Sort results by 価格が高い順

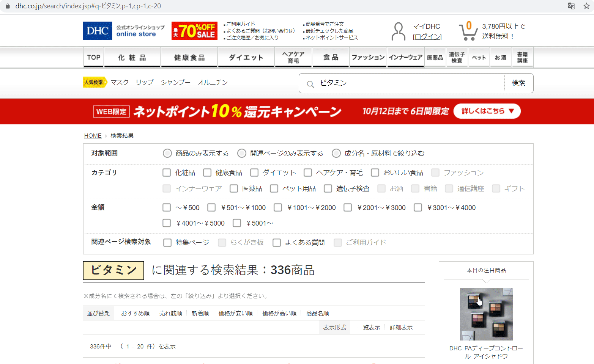(279, 313)
